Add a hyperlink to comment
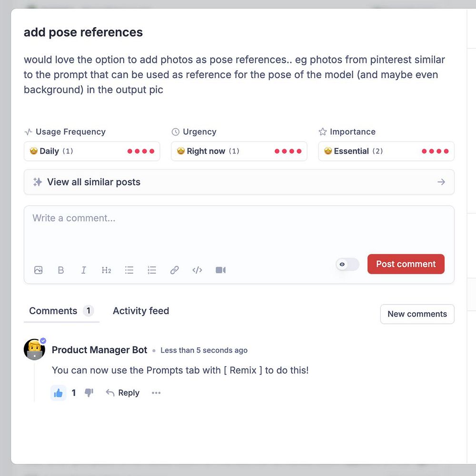 click(x=175, y=270)
